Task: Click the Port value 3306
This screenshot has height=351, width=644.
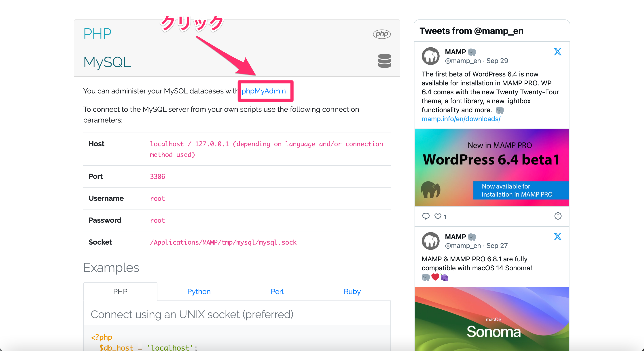Action: (157, 176)
